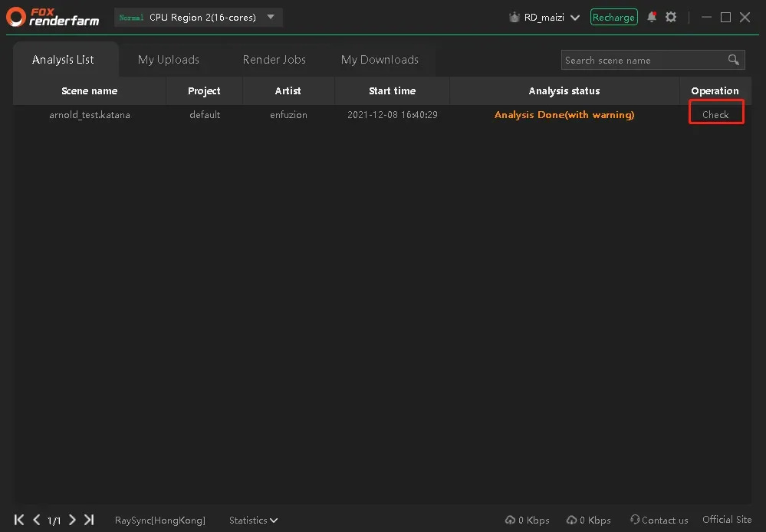Click the user avatar icon beside RD_maizi

[x=514, y=18]
